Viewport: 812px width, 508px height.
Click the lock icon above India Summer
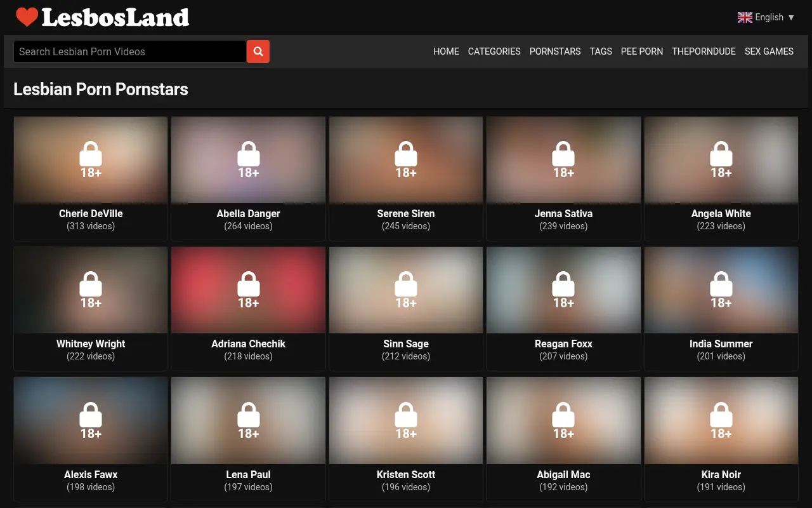coord(721,284)
